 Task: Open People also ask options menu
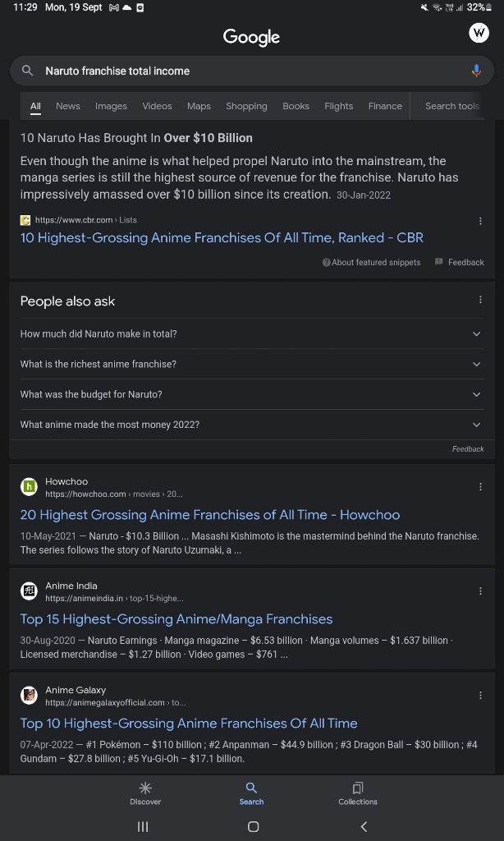(x=480, y=301)
